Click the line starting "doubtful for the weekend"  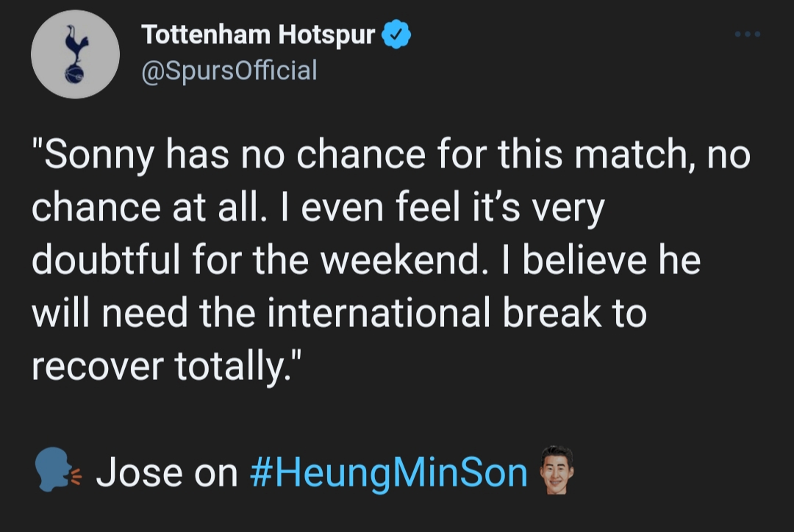click(365, 262)
